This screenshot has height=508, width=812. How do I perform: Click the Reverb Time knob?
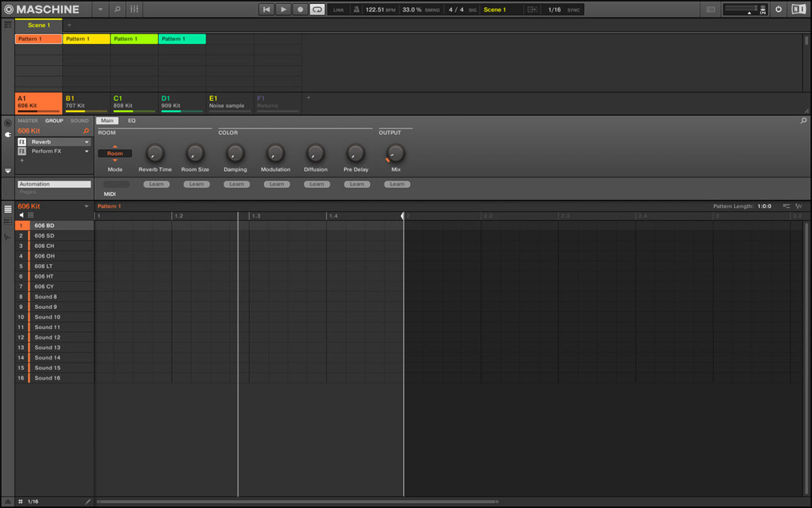tap(155, 153)
